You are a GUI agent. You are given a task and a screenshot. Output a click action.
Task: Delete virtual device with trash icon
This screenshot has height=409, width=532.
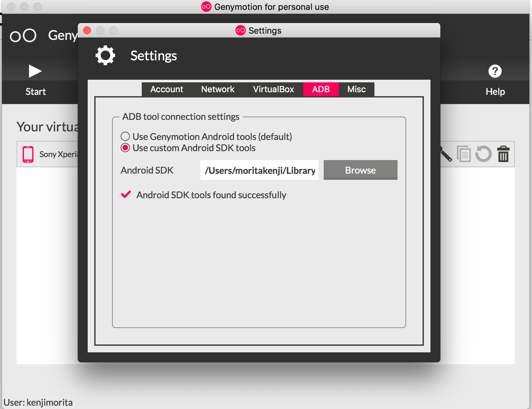coord(503,154)
